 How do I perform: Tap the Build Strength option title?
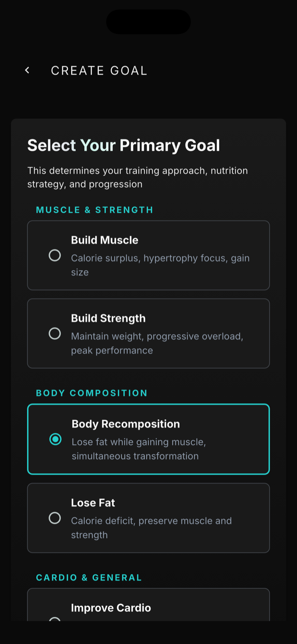click(x=108, y=318)
